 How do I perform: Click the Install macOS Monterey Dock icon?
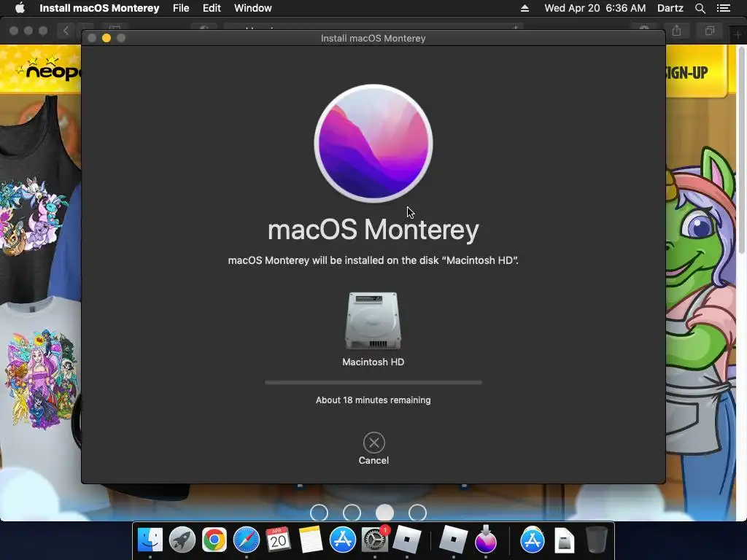click(x=485, y=539)
